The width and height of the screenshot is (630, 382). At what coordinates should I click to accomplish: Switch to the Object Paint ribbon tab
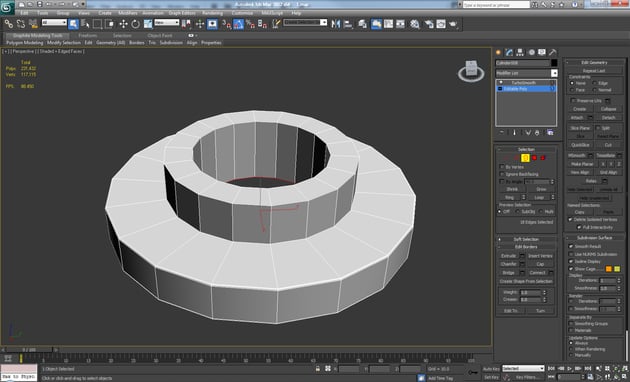pos(160,35)
